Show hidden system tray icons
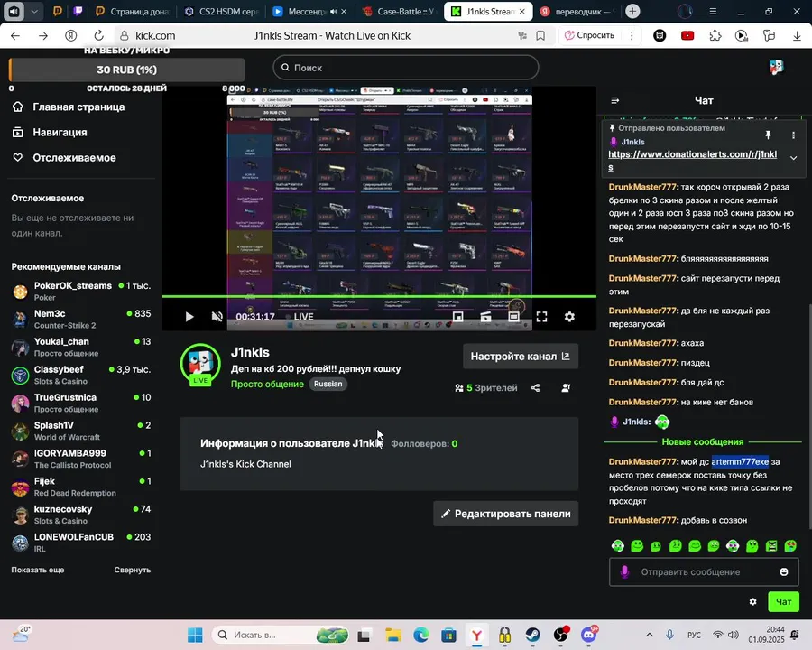 [x=650, y=635]
